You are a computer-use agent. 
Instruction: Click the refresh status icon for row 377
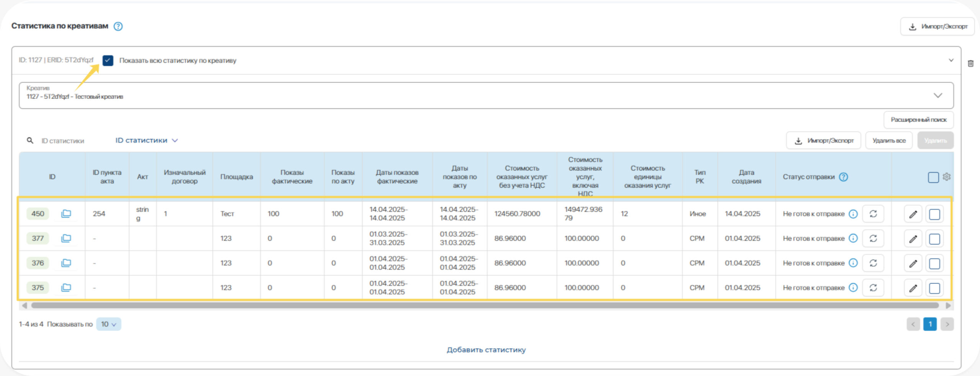coord(873,239)
